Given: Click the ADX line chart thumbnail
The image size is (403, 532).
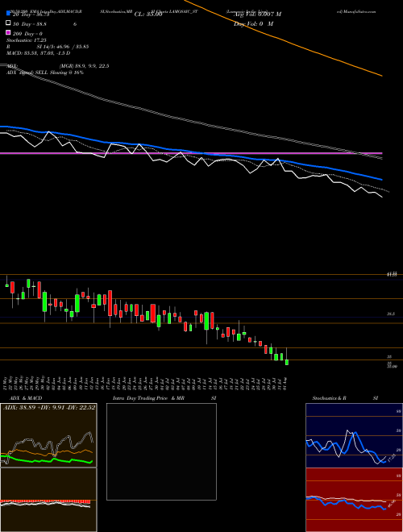Looking at the screenshot, I should click(x=48, y=435).
